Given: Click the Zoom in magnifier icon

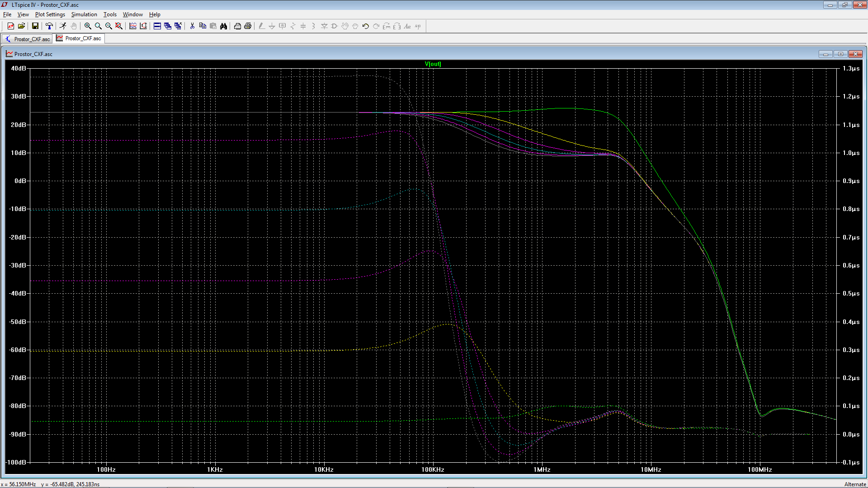Looking at the screenshot, I should click(x=88, y=26).
